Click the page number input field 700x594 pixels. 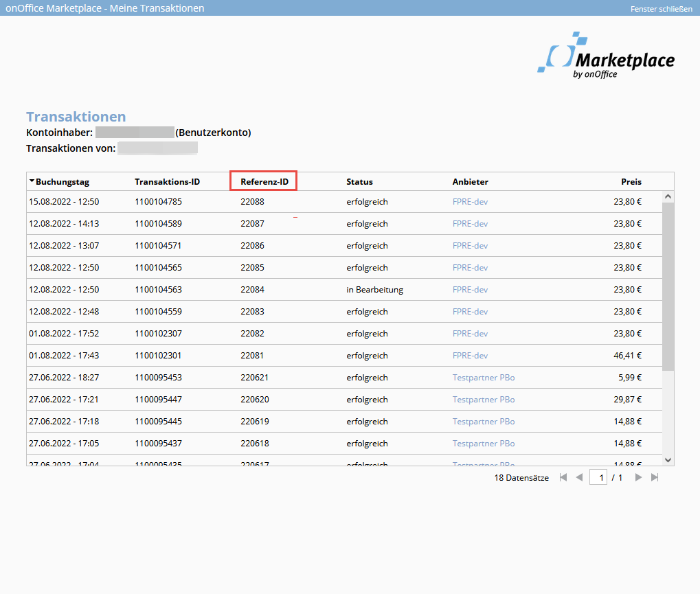[x=598, y=477]
